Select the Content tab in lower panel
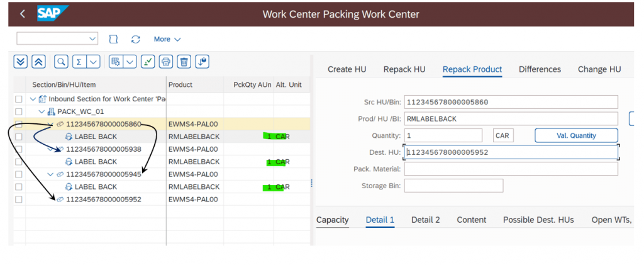Image resolution: width=644 pixels, height=265 pixels. pyautogui.click(x=472, y=220)
